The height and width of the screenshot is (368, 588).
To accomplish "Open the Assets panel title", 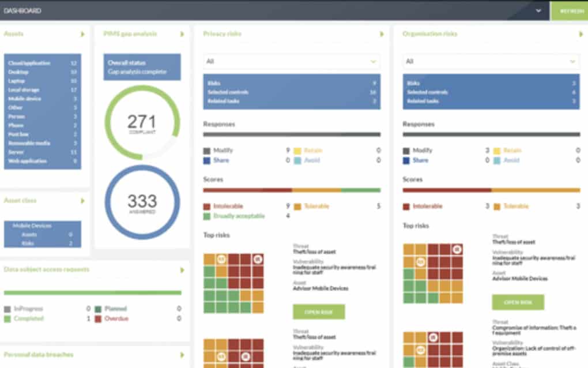I will [13, 34].
